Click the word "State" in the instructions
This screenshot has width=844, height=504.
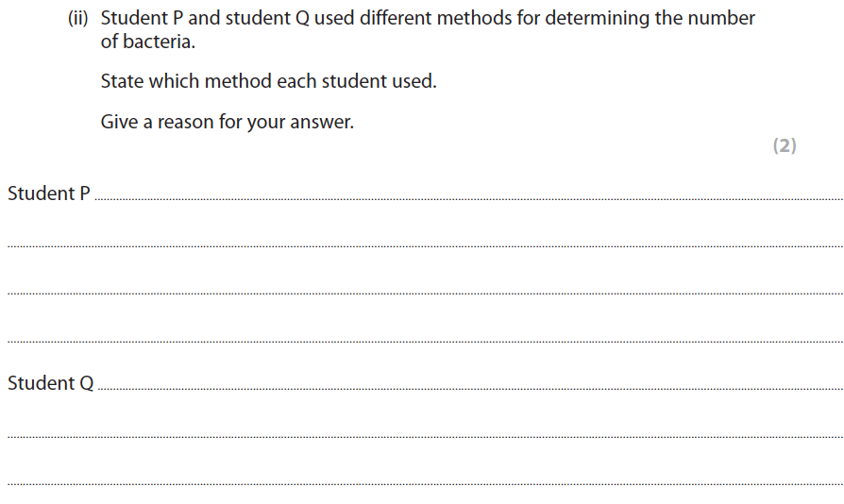[122, 82]
